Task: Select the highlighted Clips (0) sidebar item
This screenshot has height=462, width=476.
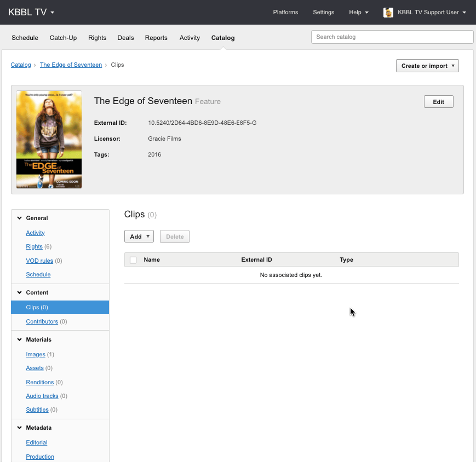Action: click(x=60, y=307)
